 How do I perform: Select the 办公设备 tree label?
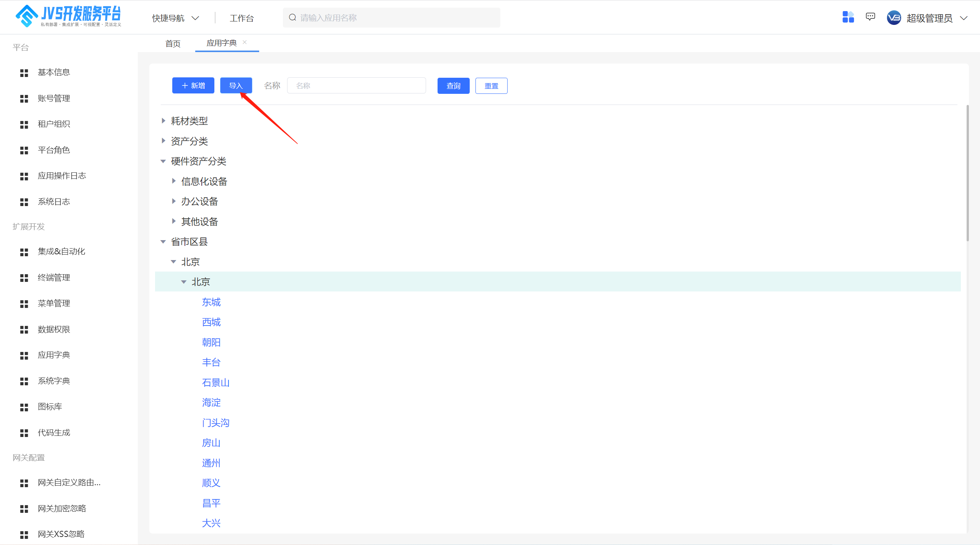pyautogui.click(x=200, y=201)
